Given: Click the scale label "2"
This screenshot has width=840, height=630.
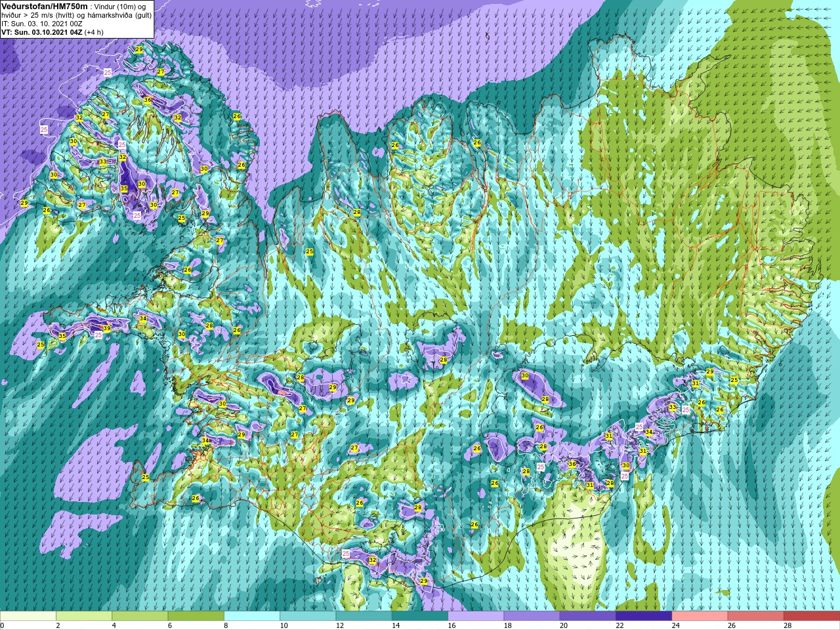Looking at the screenshot, I should click(x=58, y=626).
